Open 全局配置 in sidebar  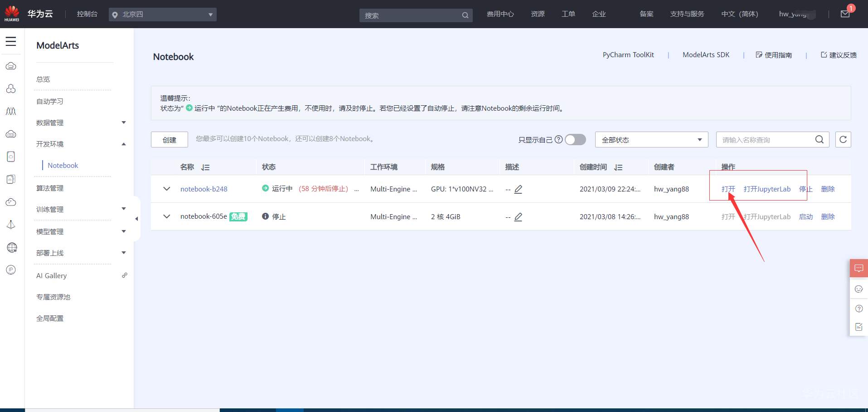click(x=50, y=318)
